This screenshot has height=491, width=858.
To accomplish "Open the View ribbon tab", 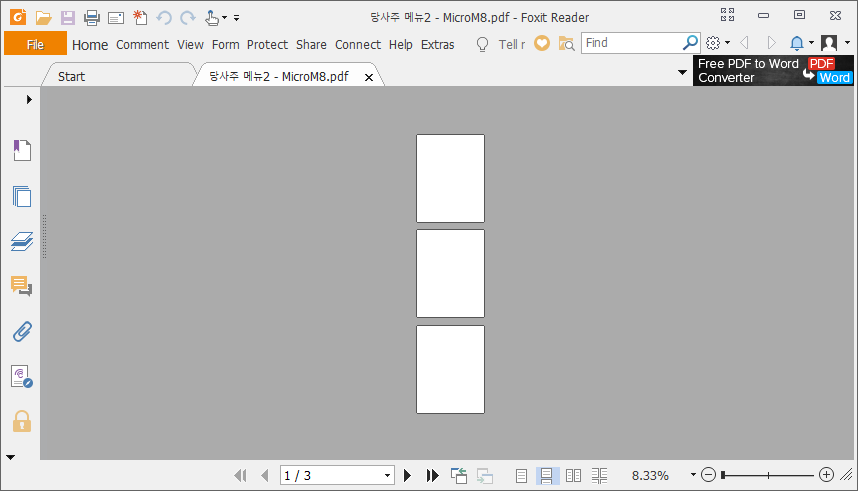I will (x=190, y=45).
